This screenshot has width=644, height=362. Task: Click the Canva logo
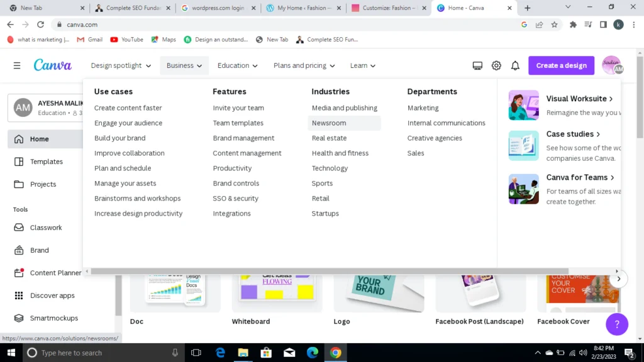point(53,65)
